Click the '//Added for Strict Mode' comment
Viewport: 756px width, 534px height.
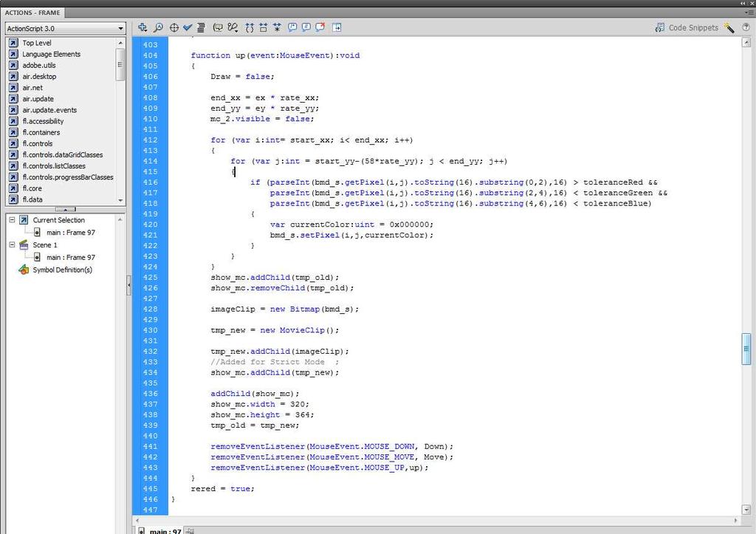tap(275, 362)
